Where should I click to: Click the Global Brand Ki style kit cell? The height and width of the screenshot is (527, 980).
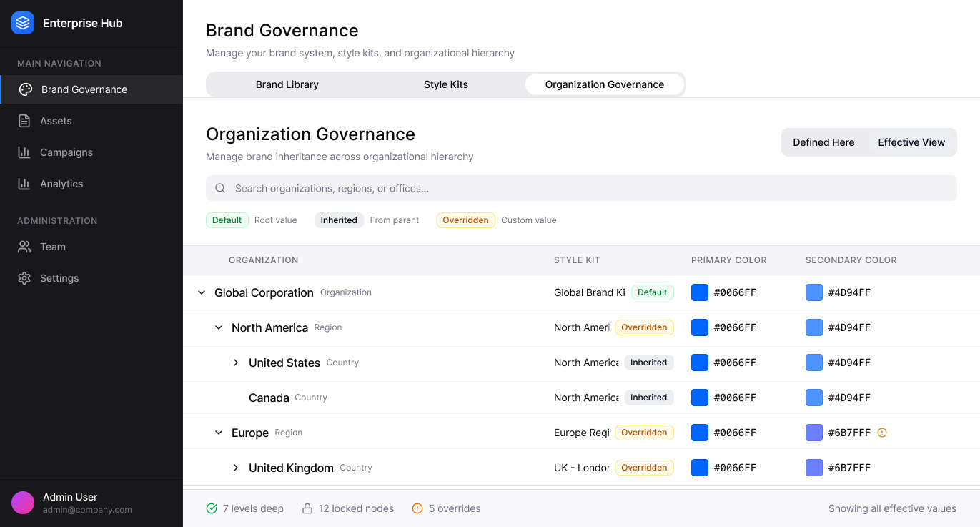coord(590,292)
